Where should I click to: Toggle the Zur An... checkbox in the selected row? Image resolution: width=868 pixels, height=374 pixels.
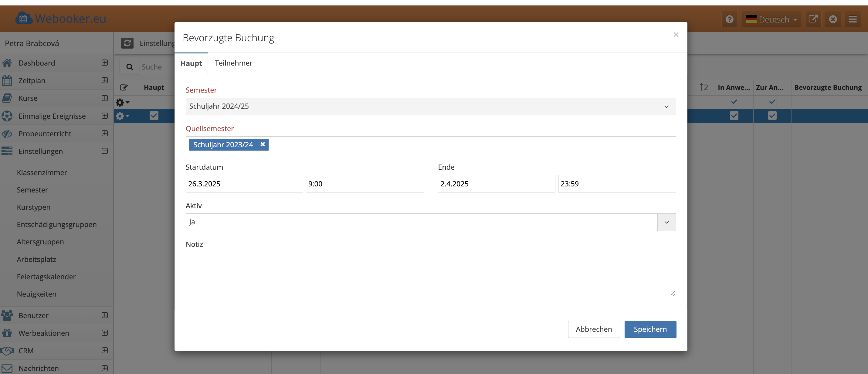(x=772, y=116)
